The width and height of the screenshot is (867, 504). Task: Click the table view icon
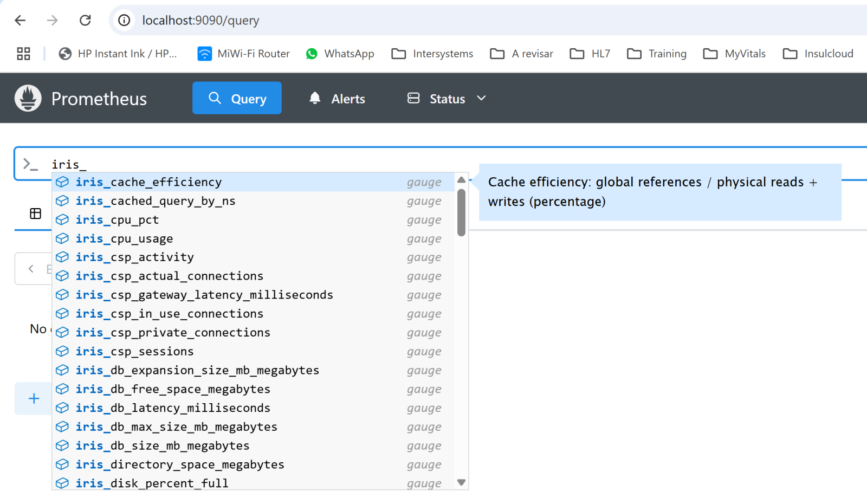36,214
